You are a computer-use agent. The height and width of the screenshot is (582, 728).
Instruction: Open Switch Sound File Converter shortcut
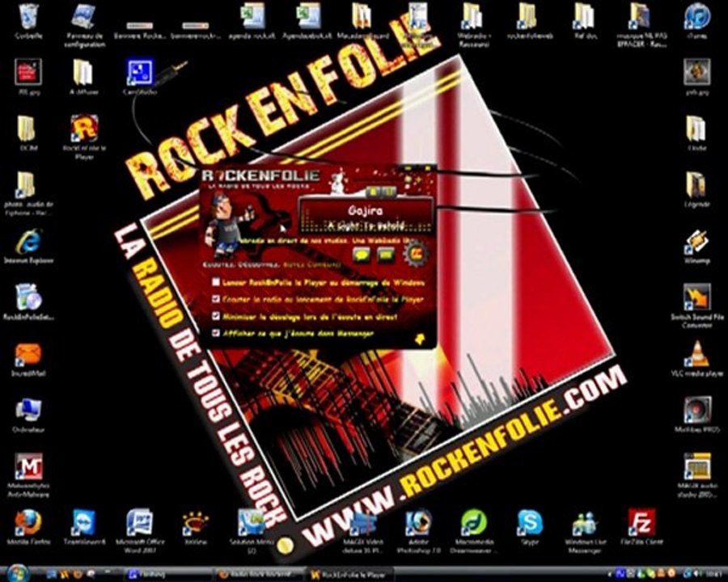[697, 306]
